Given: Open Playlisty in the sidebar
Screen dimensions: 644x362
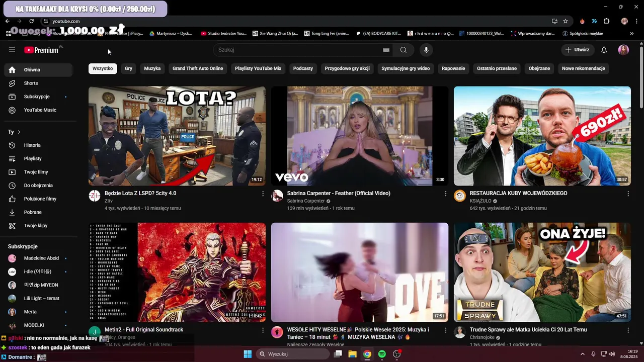Looking at the screenshot, I should coord(38,159).
